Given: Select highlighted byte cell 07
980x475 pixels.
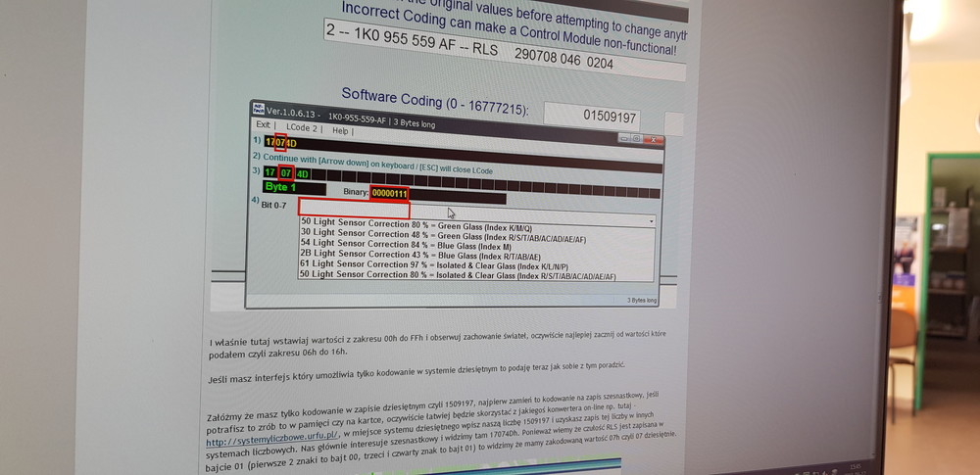Looking at the screenshot, I should click(286, 173).
